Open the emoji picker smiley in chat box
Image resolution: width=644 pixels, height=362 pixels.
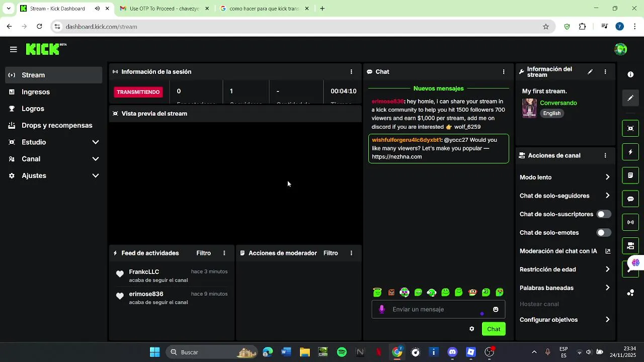(496, 310)
